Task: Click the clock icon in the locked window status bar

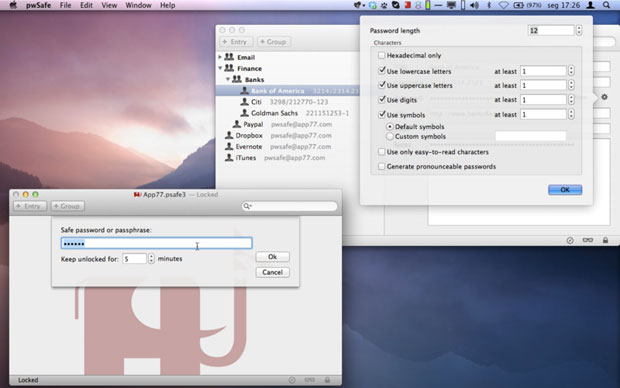Action: pyautogui.click(x=292, y=380)
